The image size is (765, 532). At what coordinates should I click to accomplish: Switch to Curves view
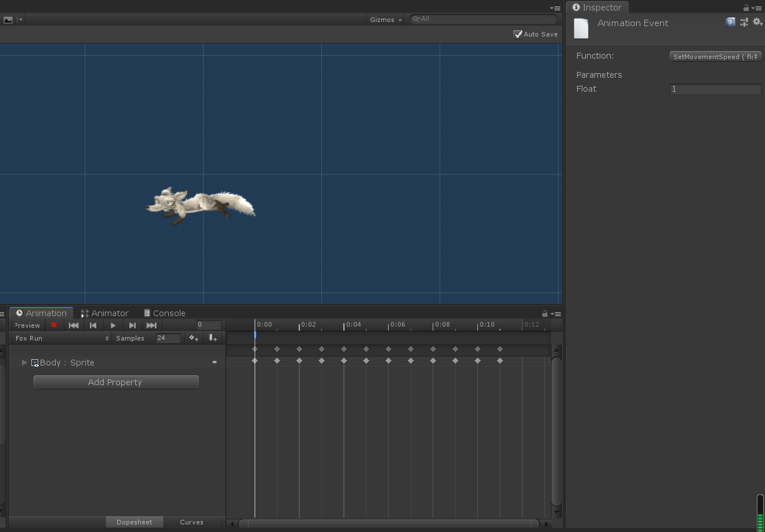pos(192,522)
